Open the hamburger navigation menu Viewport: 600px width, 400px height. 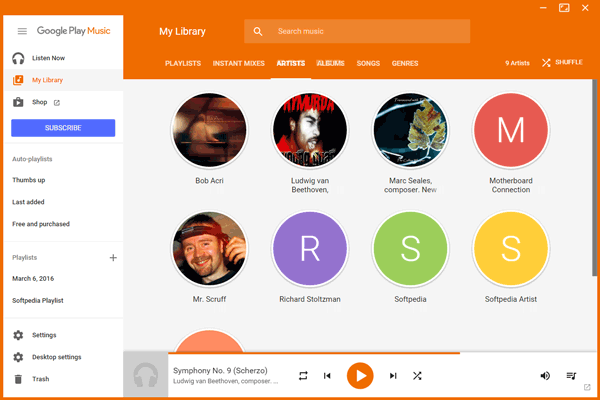click(22, 31)
